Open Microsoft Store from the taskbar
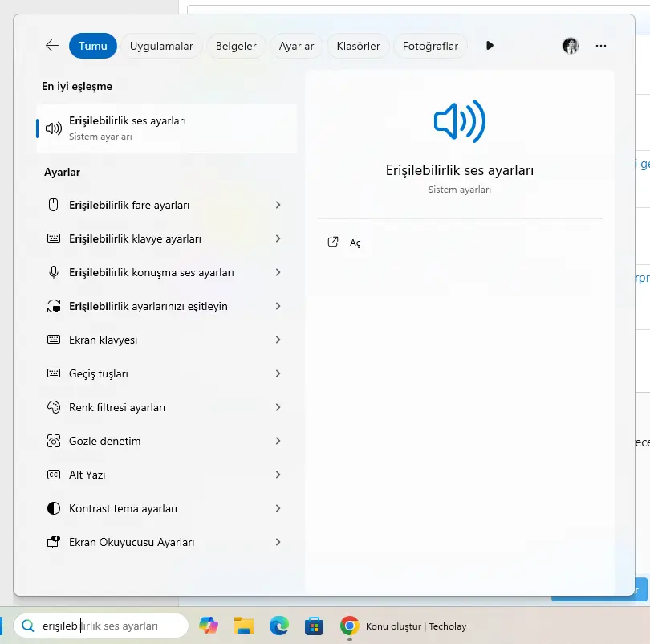Viewport: 650px width, 644px height. tap(315, 626)
